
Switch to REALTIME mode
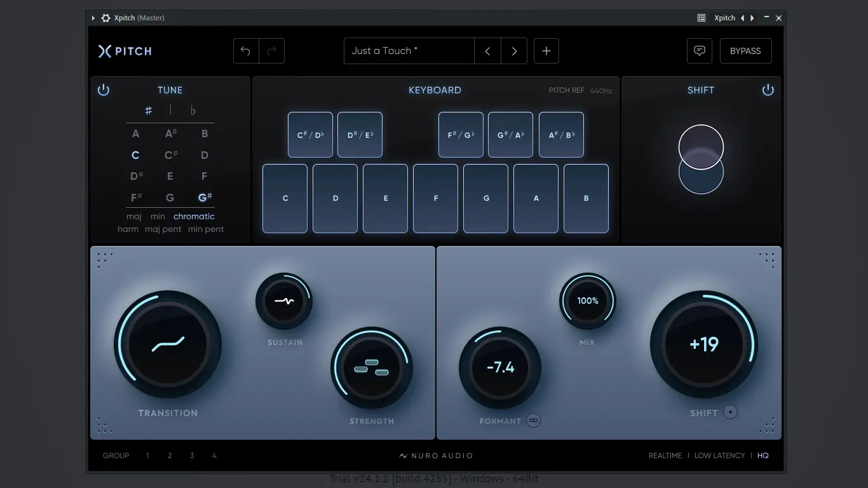[x=665, y=456]
